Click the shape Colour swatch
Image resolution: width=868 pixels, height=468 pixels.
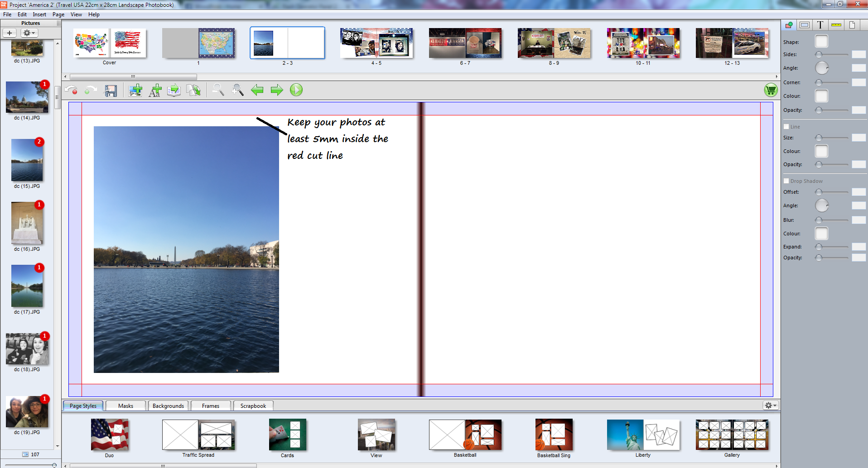(821, 96)
